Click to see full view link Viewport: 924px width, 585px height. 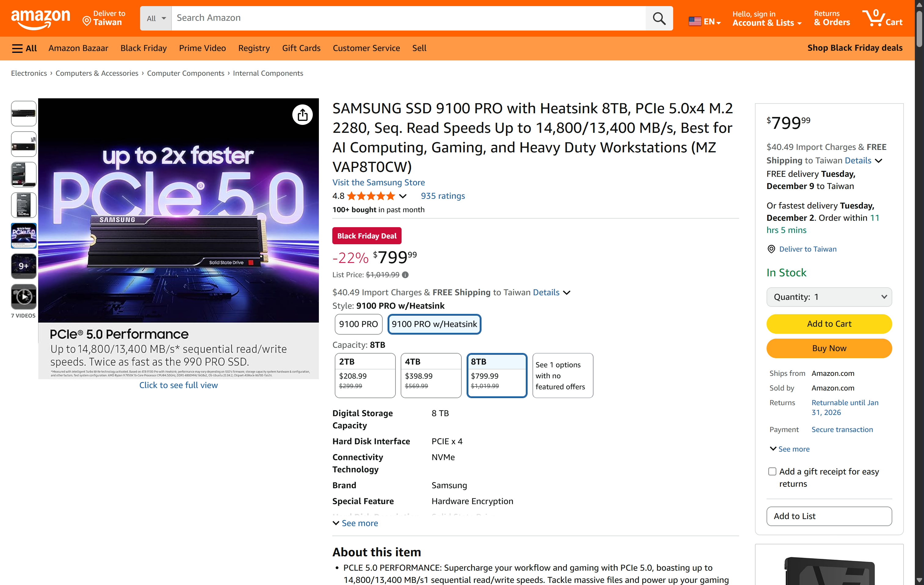click(x=179, y=385)
